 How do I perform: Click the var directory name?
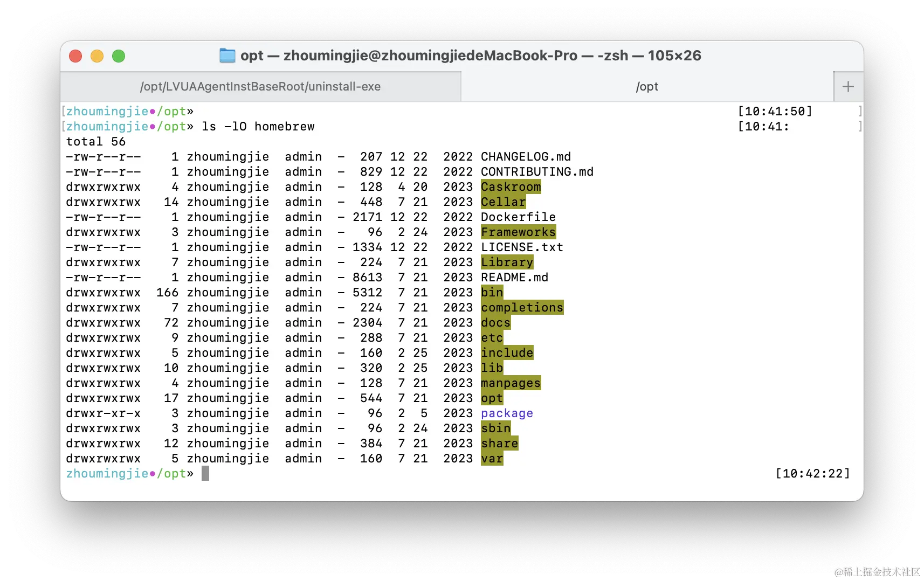click(x=492, y=459)
